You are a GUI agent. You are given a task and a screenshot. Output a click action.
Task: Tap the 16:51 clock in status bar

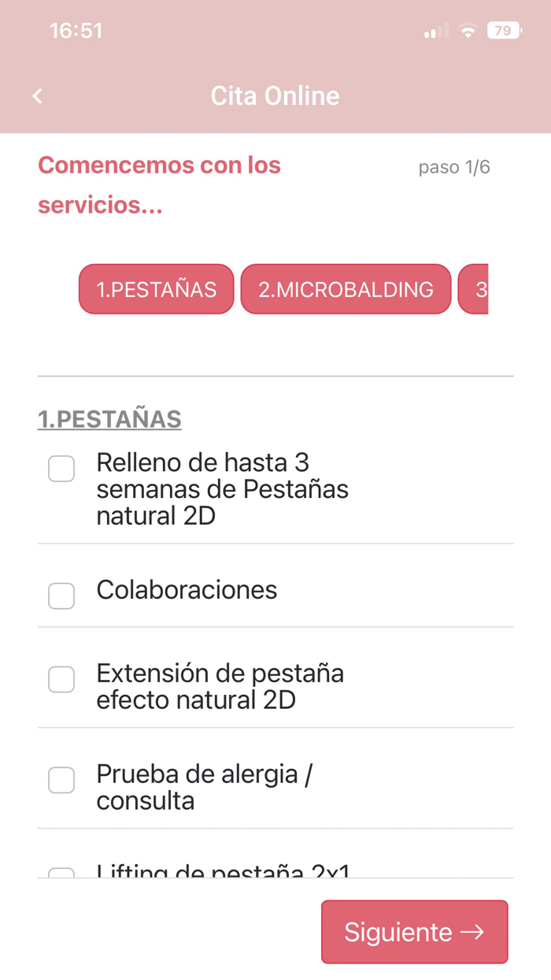(76, 31)
